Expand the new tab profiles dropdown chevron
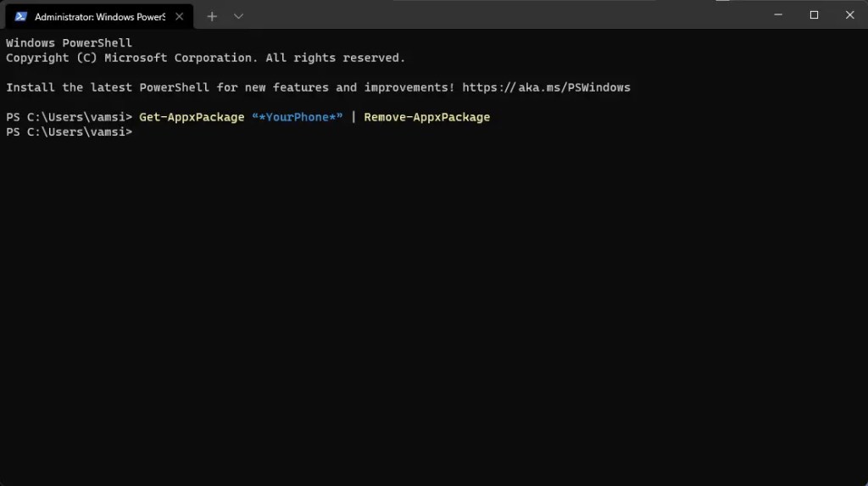This screenshot has height=486, width=868. (x=238, y=17)
